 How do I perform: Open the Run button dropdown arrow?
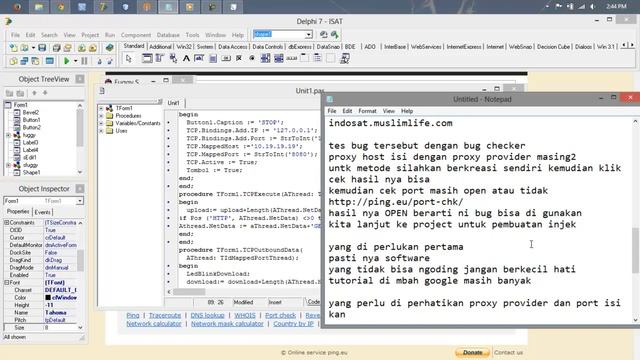[x=76, y=61]
